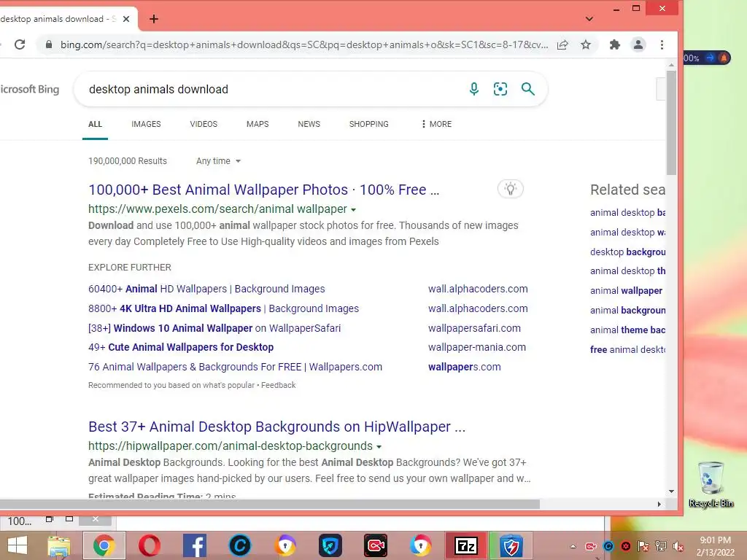Open Chrome three-dot menu

[662, 44]
